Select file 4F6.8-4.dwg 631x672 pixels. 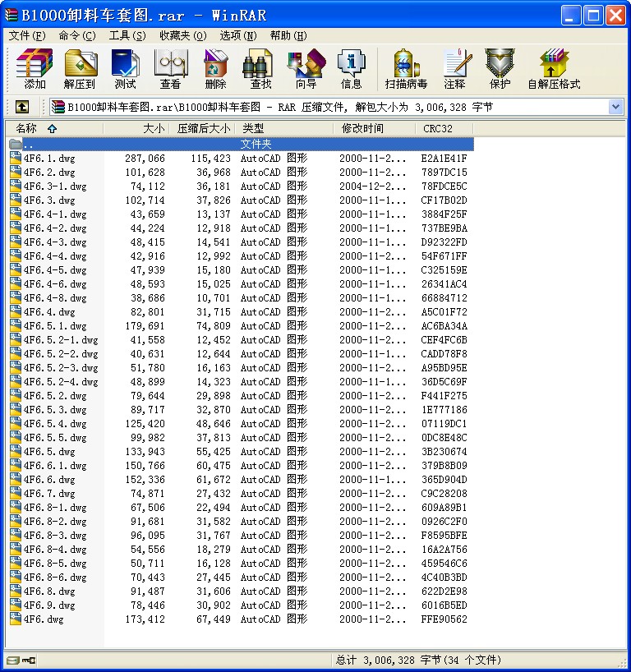point(55,549)
